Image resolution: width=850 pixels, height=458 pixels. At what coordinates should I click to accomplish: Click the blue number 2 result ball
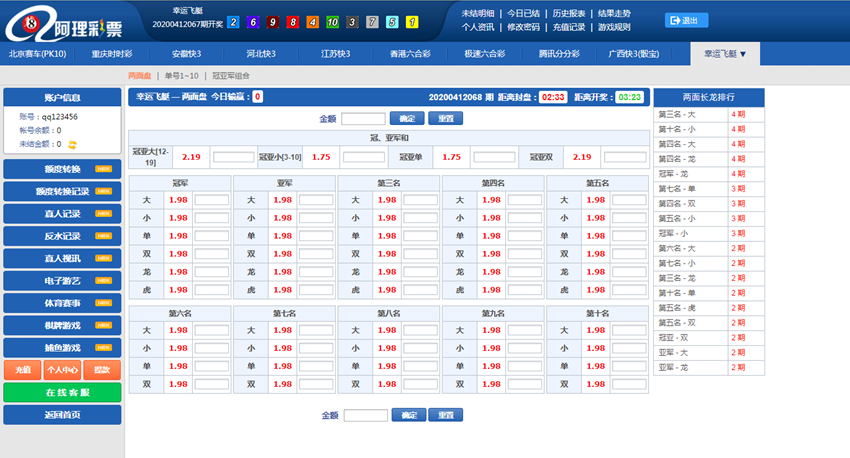233,22
